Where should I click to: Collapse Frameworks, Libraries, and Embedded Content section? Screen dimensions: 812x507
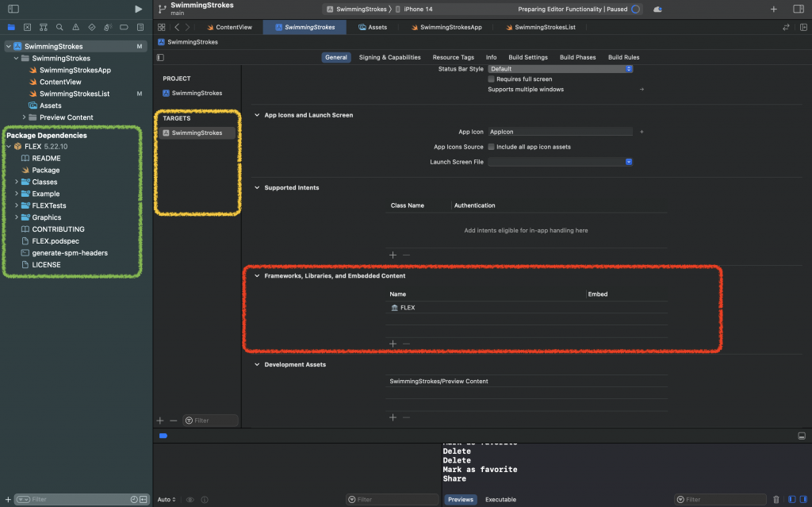pyautogui.click(x=257, y=276)
